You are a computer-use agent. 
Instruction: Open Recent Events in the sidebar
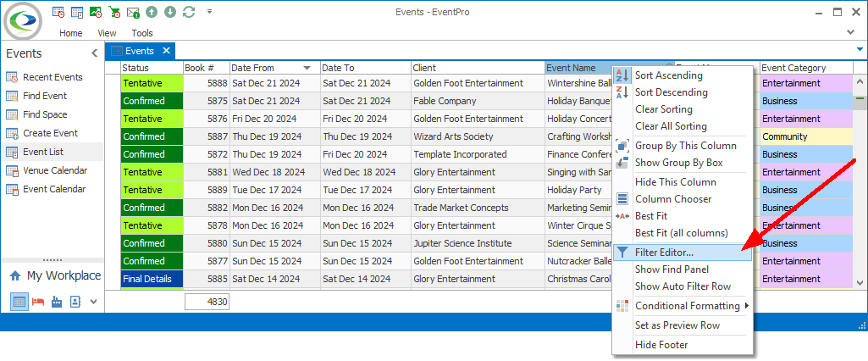pyautogui.click(x=52, y=77)
